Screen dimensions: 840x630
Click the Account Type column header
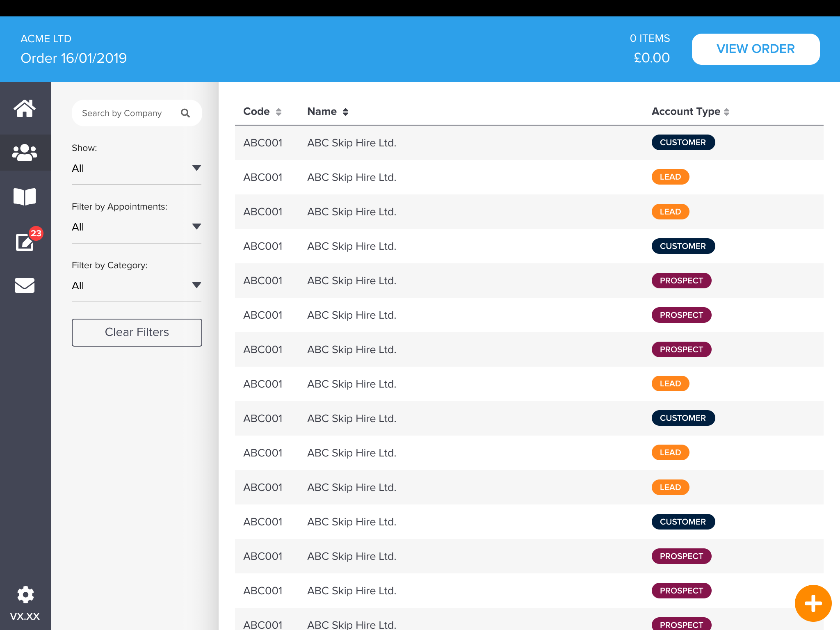pos(686,112)
